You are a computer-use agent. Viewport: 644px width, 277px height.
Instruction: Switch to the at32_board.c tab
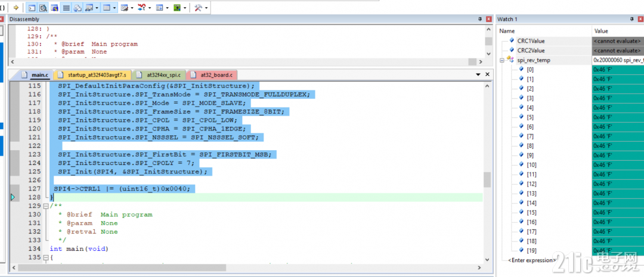(x=212, y=75)
